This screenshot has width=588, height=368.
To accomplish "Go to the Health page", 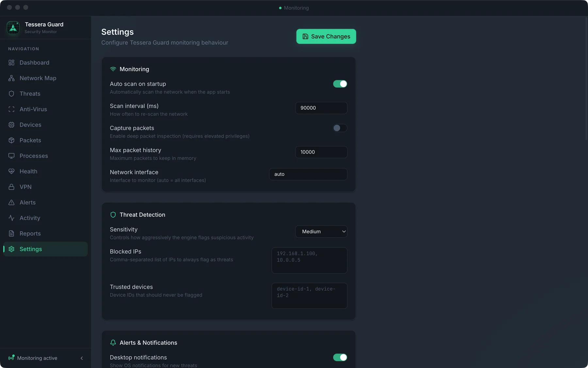I will (x=45, y=171).
